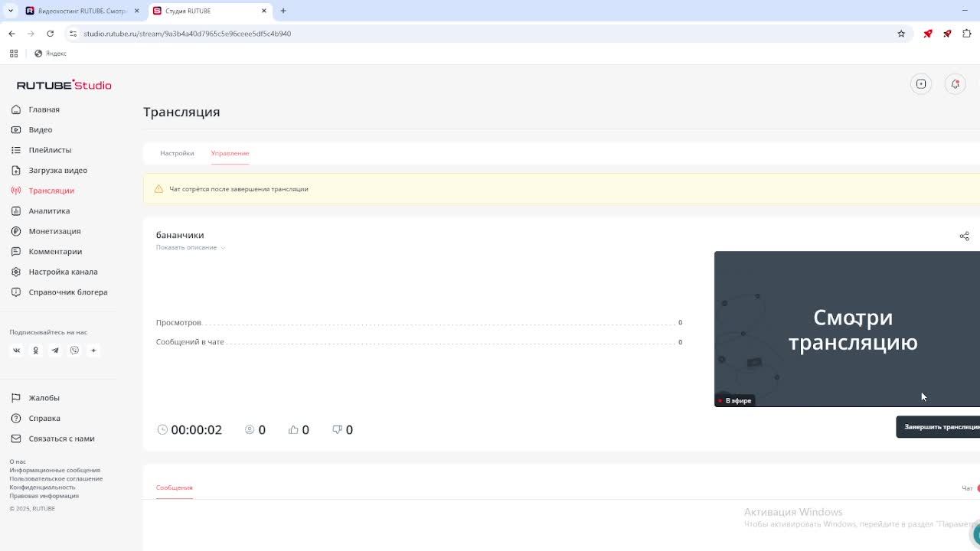Select Трансляции in sidebar

(51, 191)
